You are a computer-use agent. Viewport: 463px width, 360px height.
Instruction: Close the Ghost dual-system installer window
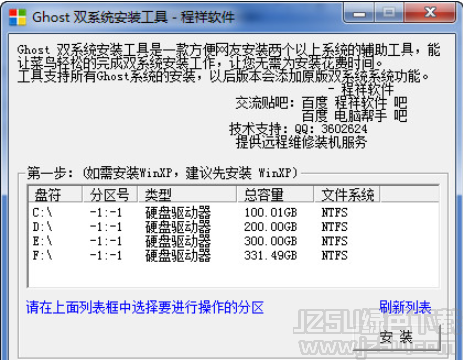point(430,13)
